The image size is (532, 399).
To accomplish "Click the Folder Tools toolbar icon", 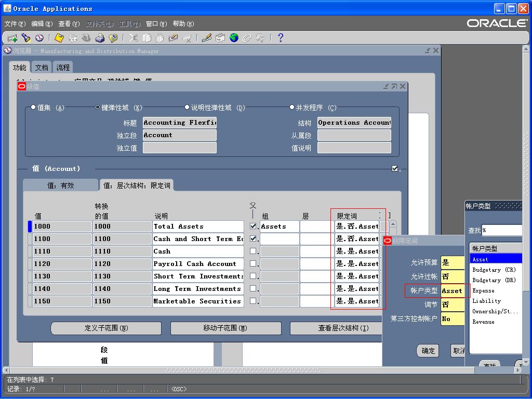I will tap(261, 38).
